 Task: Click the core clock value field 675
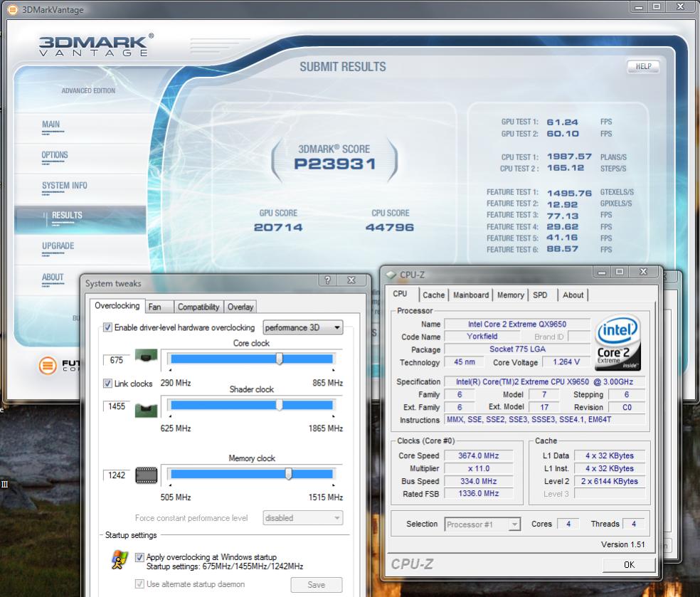(117, 360)
